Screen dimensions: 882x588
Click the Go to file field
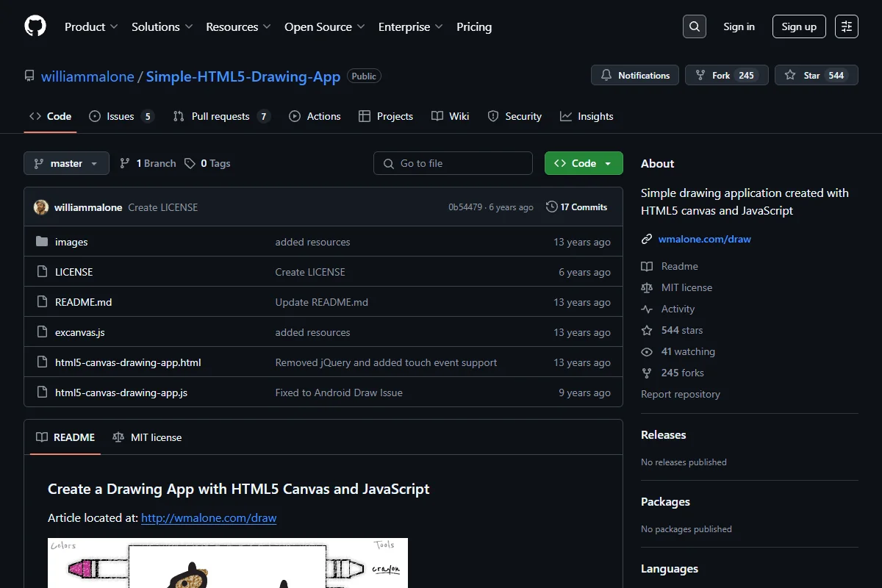(x=453, y=163)
